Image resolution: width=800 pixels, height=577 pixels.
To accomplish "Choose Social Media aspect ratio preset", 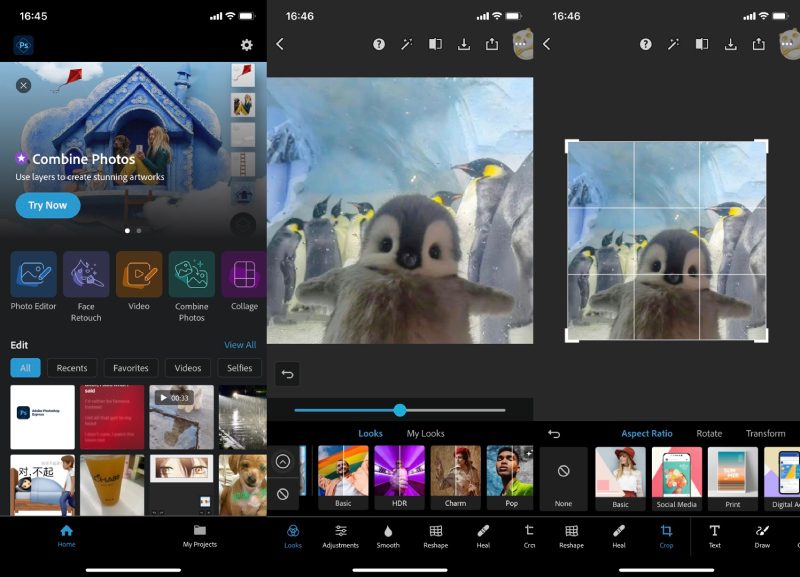I will pos(677,479).
